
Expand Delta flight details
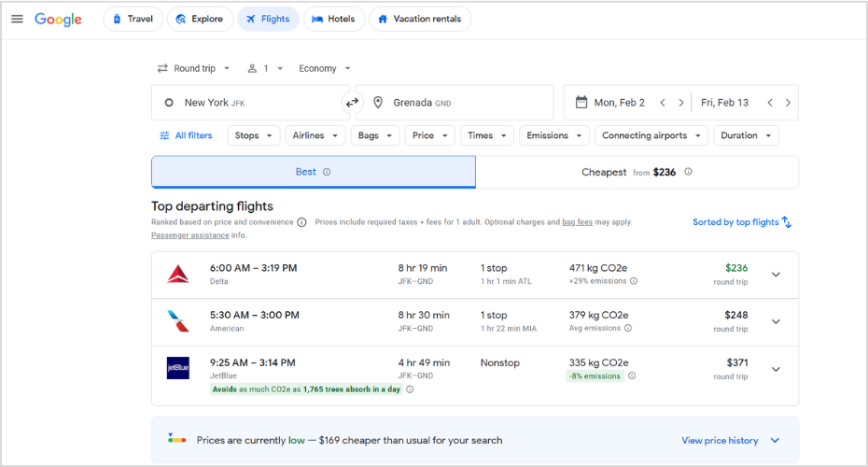[x=776, y=275]
